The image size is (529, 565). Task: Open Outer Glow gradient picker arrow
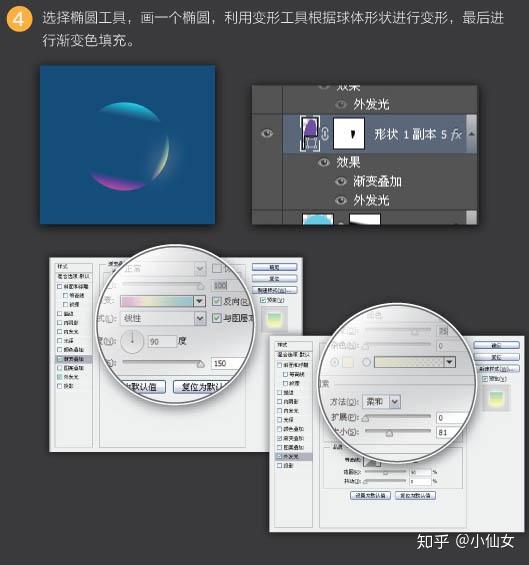[449, 362]
